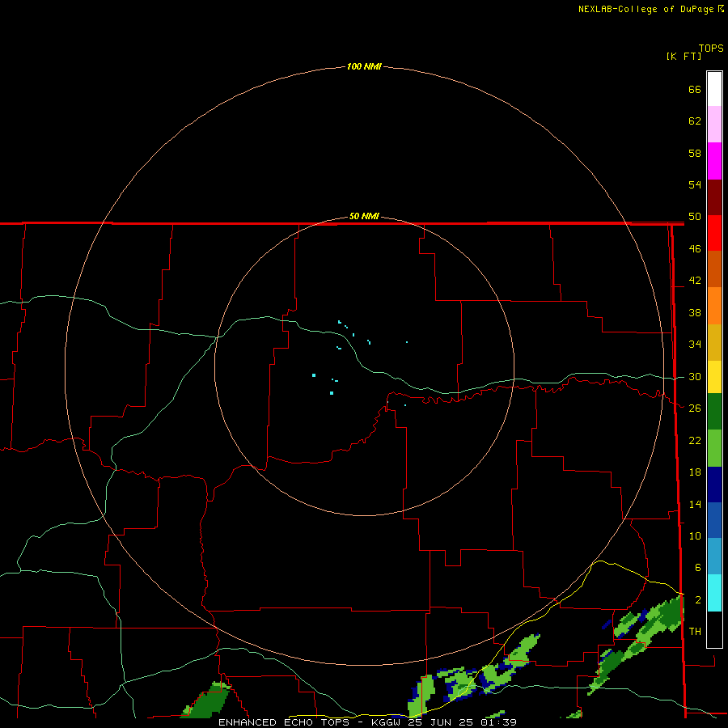Viewport: 728px width, 728px height.
Task: Select the gold 34 kft legend swatch
Action: point(714,342)
